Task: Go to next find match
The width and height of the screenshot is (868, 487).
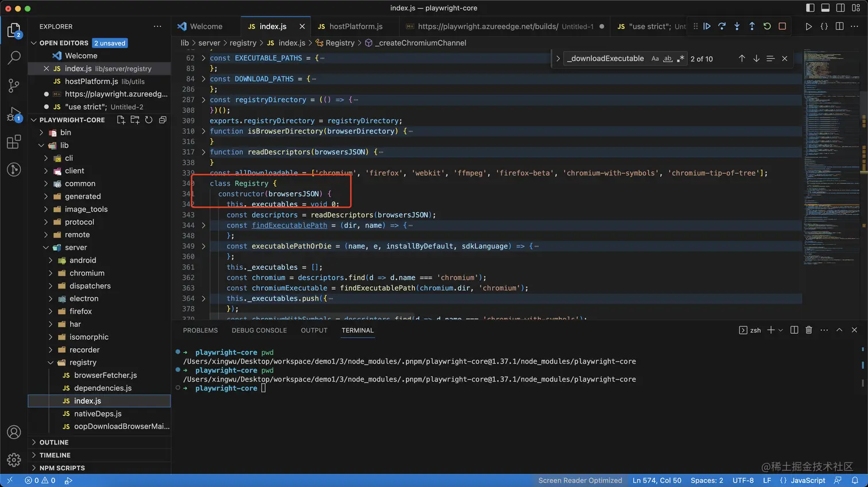Action: click(x=756, y=59)
